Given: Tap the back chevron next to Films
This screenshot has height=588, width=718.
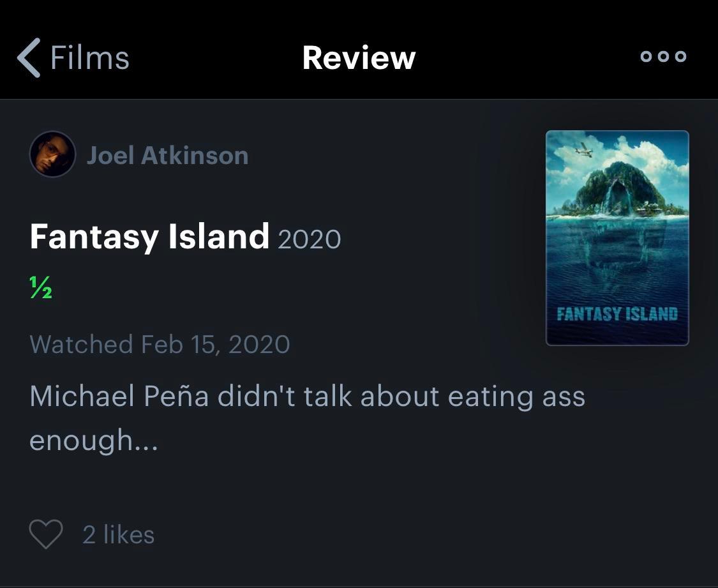Looking at the screenshot, I should point(28,56).
